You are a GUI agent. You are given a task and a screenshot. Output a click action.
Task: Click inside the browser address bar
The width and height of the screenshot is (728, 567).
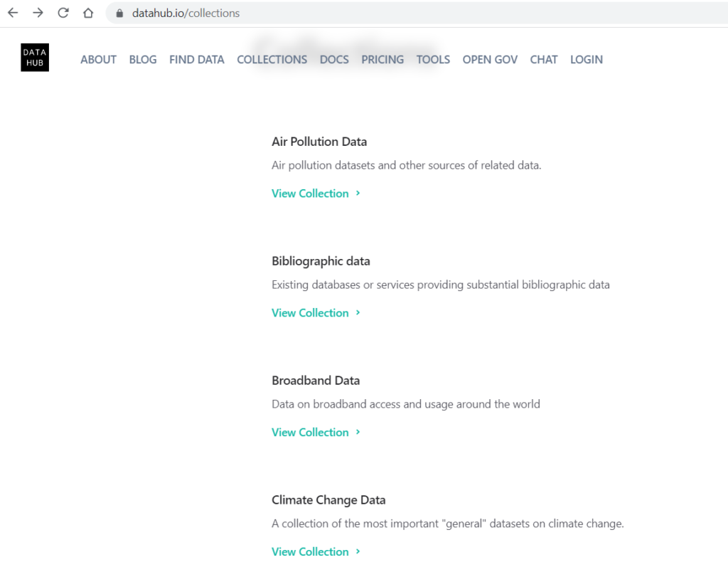tap(284, 12)
